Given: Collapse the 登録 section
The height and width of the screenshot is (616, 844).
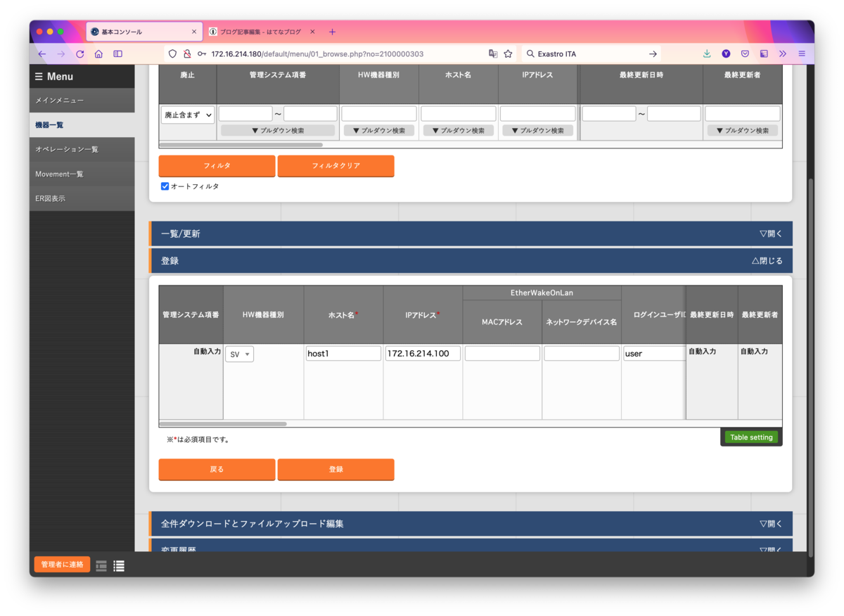Looking at the screenshot, I should pos(471,260).
